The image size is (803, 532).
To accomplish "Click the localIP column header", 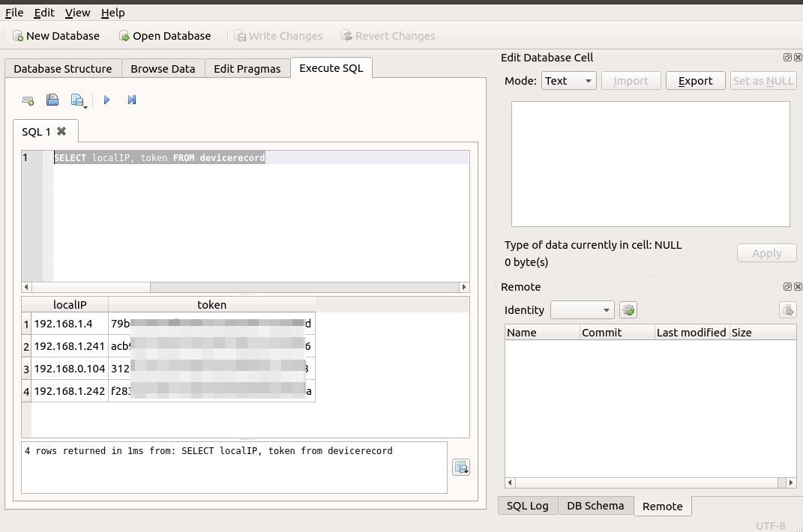I will click(x=70, y=305).
